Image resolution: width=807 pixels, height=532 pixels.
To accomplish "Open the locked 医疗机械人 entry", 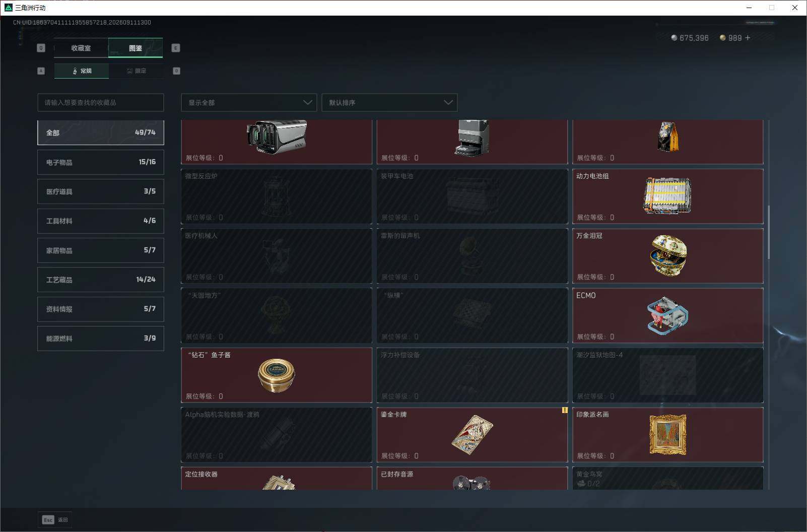I will (x=277, y=255).
